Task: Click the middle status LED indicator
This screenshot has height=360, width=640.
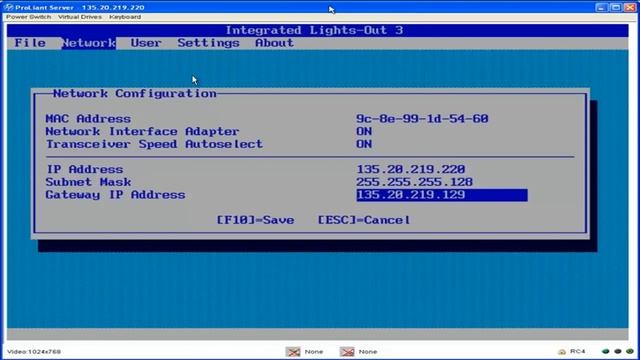Action: (618, 351)
